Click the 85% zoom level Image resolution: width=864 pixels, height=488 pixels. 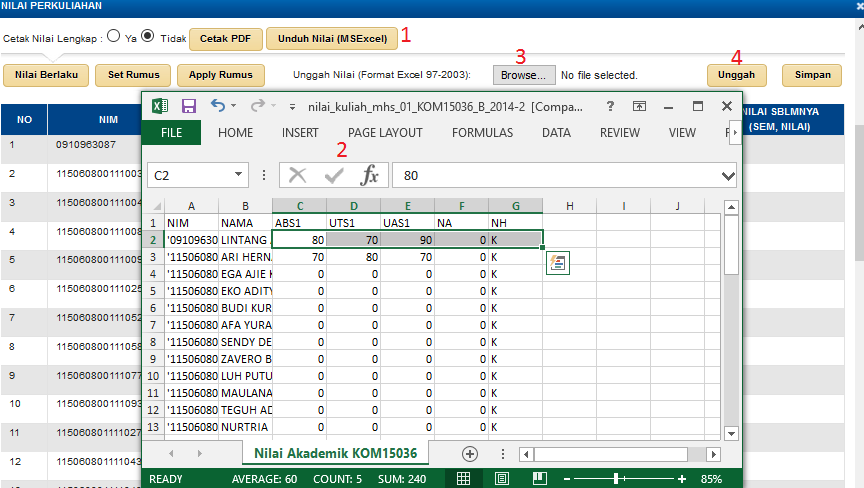711,479
